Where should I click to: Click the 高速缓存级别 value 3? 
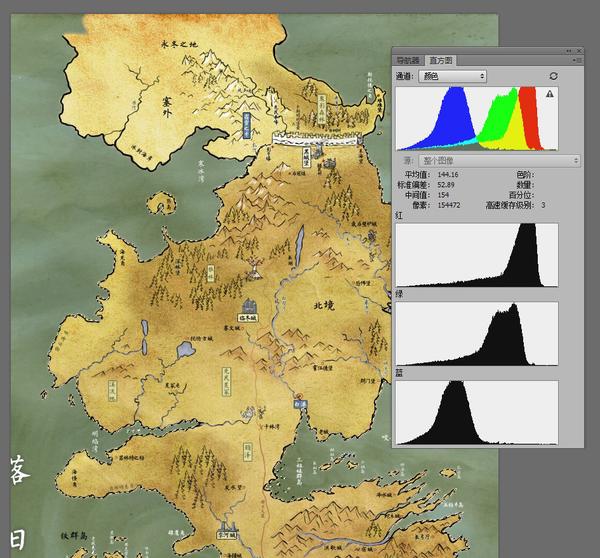pyautogui.click(x=543, y=205)
